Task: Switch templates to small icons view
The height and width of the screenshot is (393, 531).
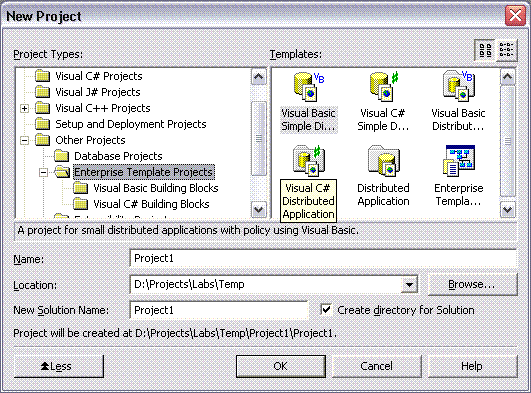Action: coord(506,50)
